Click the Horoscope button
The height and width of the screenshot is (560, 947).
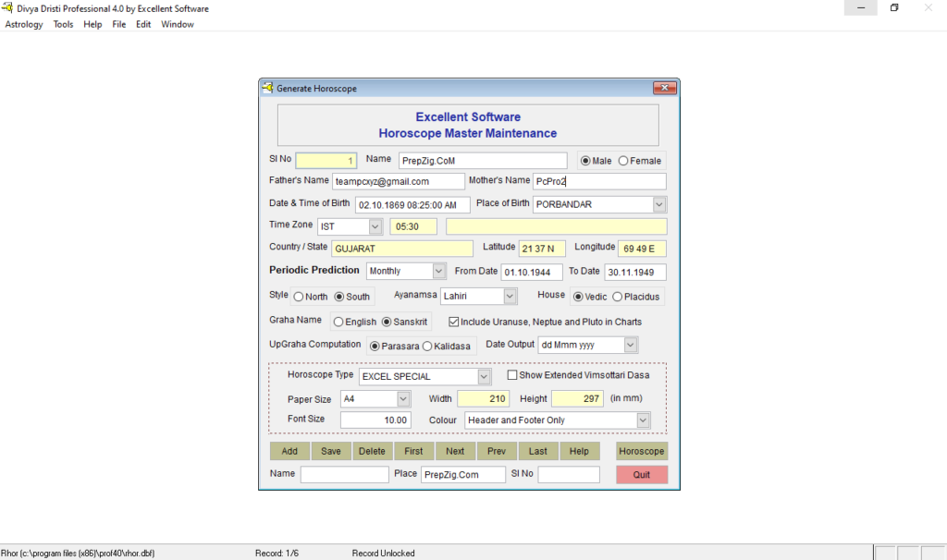click(x=642, y=451)
